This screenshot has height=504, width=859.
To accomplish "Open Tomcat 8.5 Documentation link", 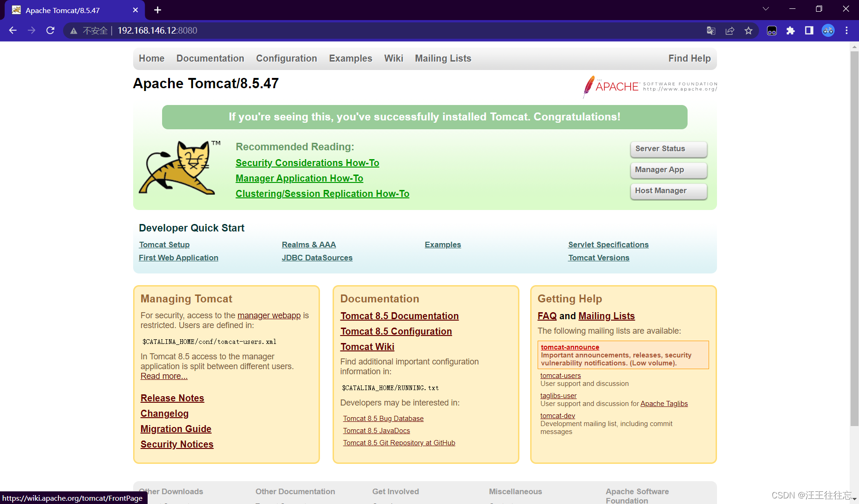I will click(399, 316).
